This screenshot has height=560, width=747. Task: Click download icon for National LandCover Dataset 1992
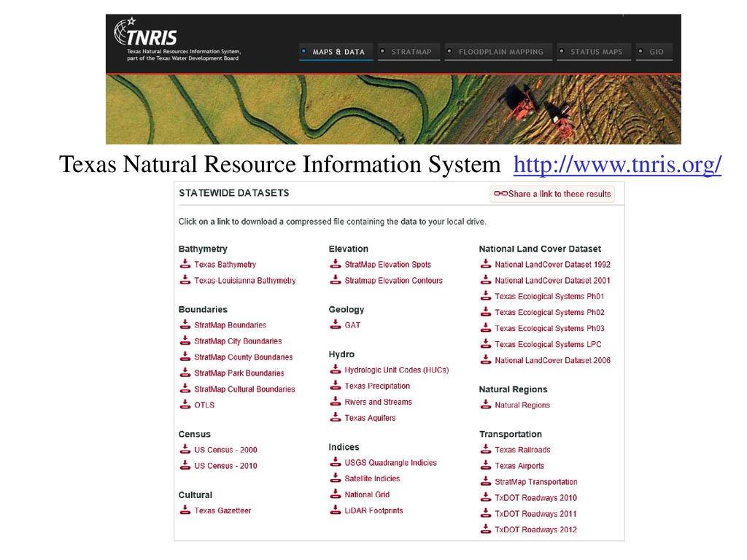click(x=485, y=264)
